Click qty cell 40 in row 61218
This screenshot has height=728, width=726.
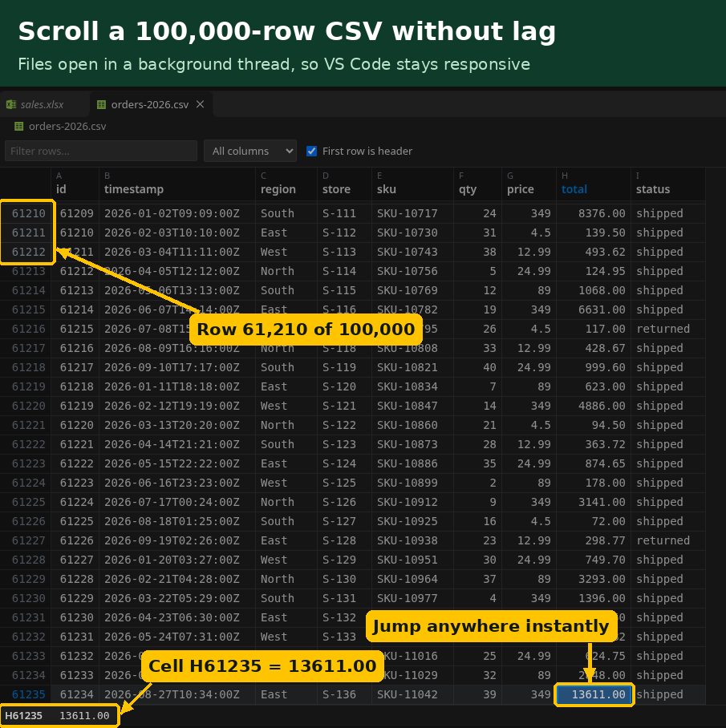pyautogui.click(x=477, y=367)
